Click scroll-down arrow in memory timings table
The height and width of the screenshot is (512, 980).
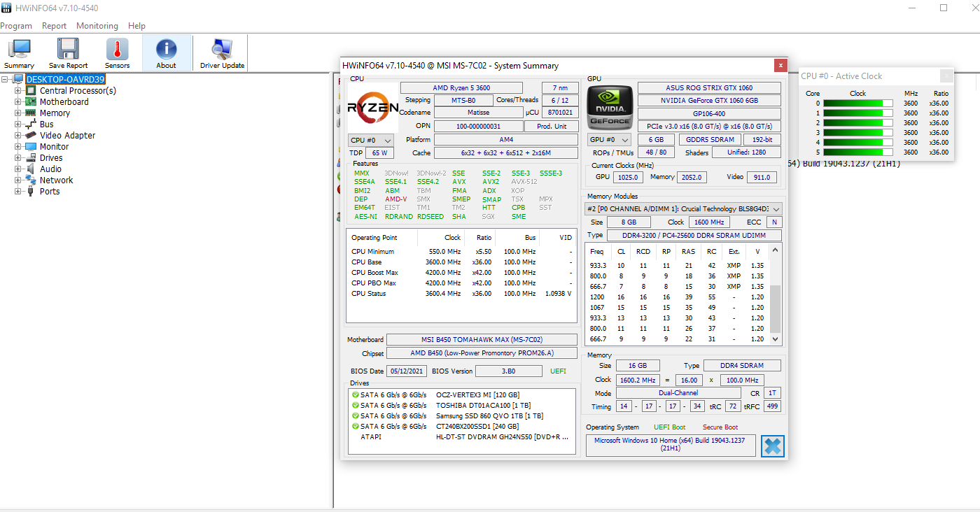[775, 339]
